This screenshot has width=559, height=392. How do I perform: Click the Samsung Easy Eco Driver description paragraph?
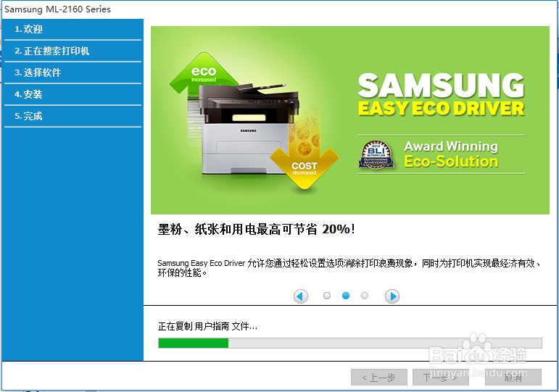(x=349, y=268)
